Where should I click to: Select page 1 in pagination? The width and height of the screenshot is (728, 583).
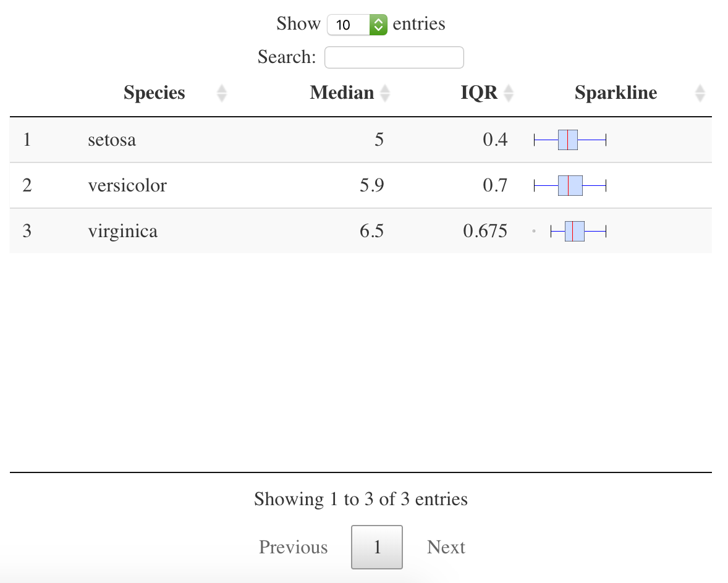click(x=376, y=547)
